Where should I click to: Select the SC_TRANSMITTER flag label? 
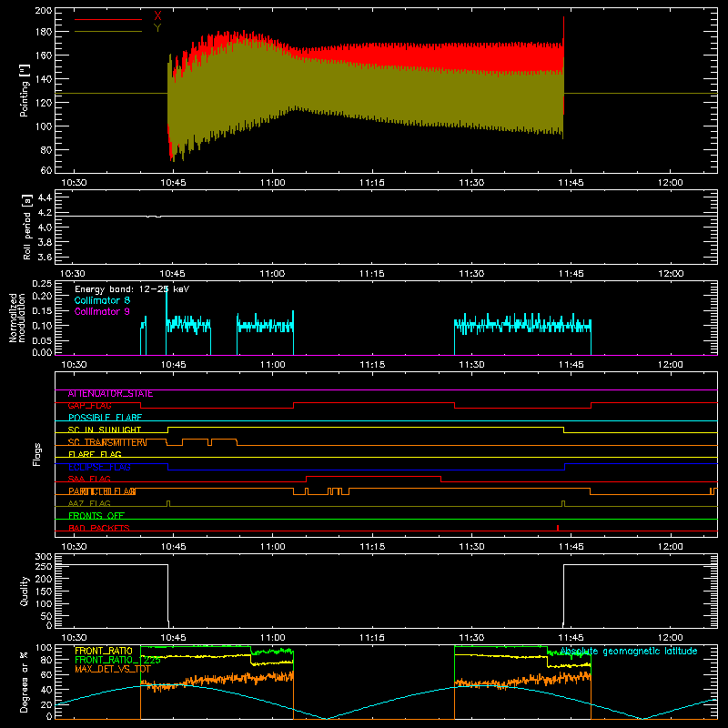click(x=107, y=442)
